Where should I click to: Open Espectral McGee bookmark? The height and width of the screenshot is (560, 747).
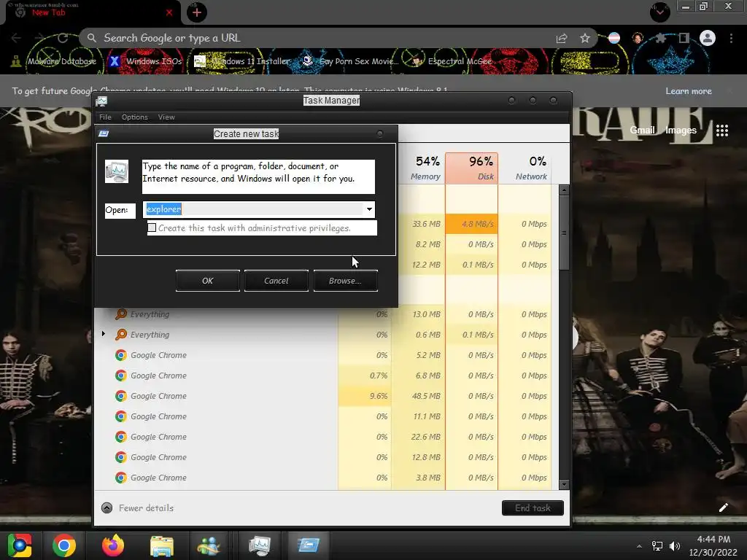[x=452, y=61]
